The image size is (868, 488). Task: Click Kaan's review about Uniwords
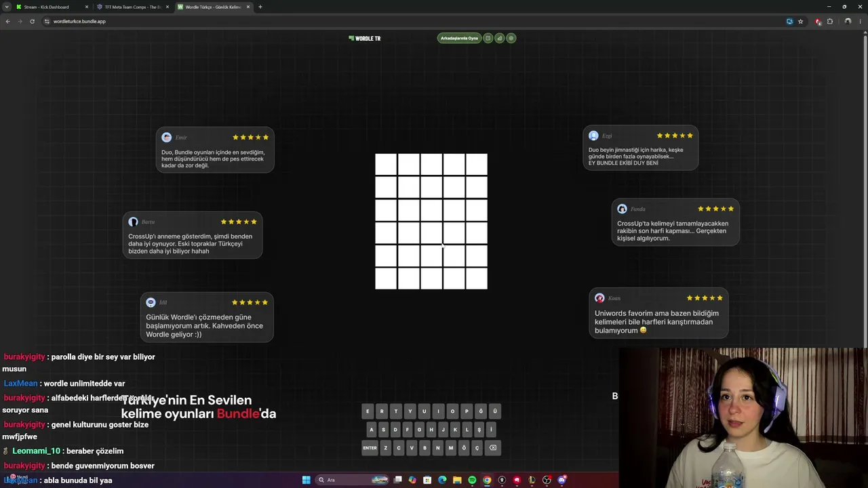(658, 313)
